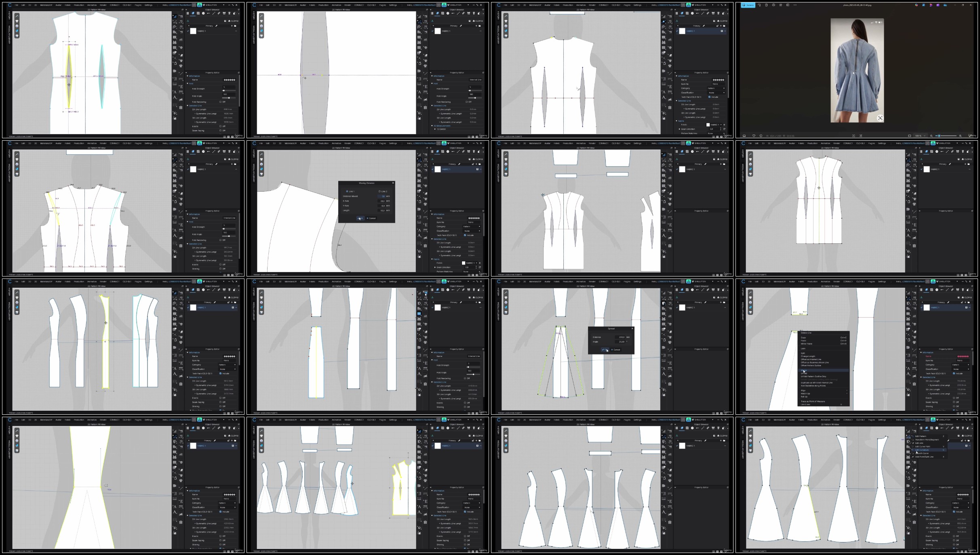Cancel the Moving Distance dialog
This screenshot has width=980, height=555.
click(371, 218)
